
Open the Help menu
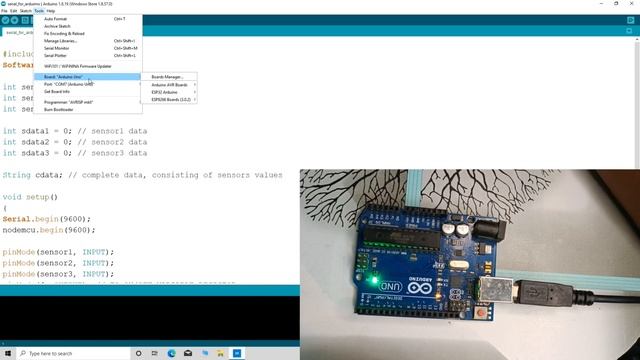point(51,11)
